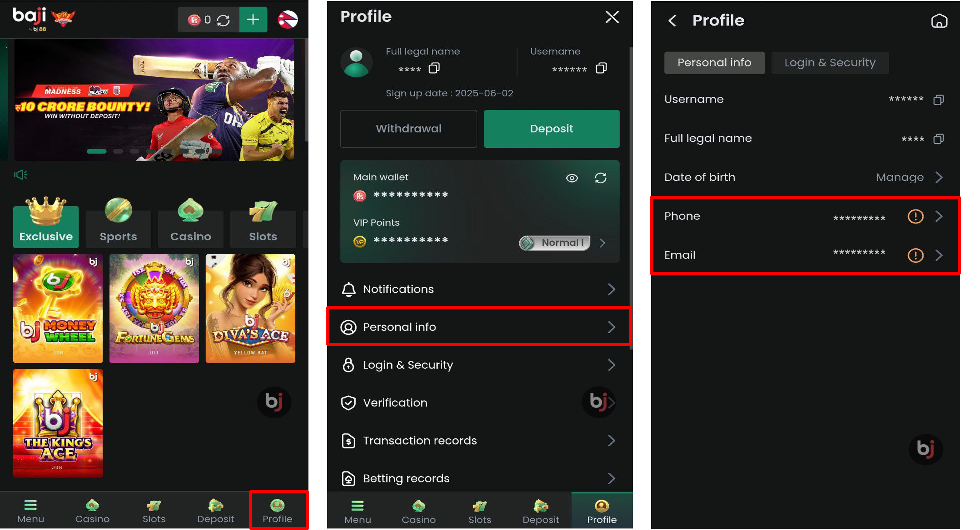Open Login & Security row
Viewport: 980px width, 530px height.
(479, 365)
